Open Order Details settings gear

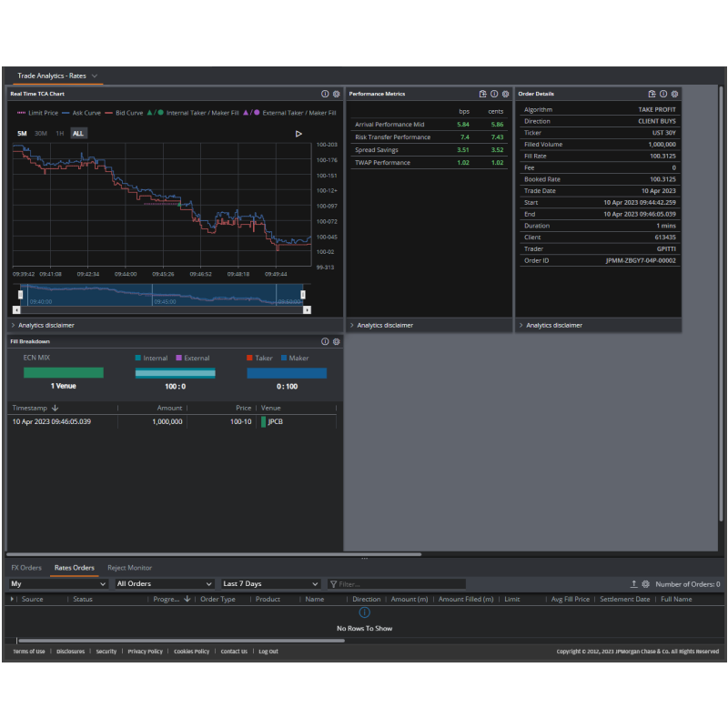click(x=674, y=94)
